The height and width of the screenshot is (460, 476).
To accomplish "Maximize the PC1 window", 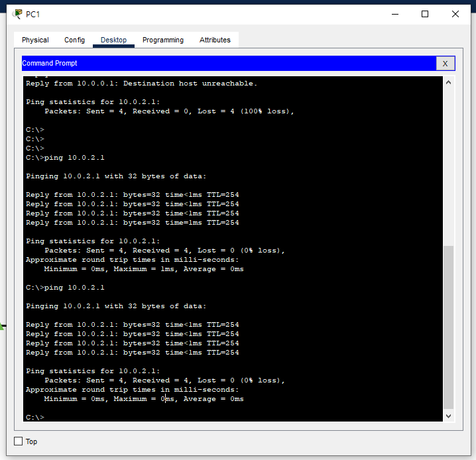I will click(425, 14).
